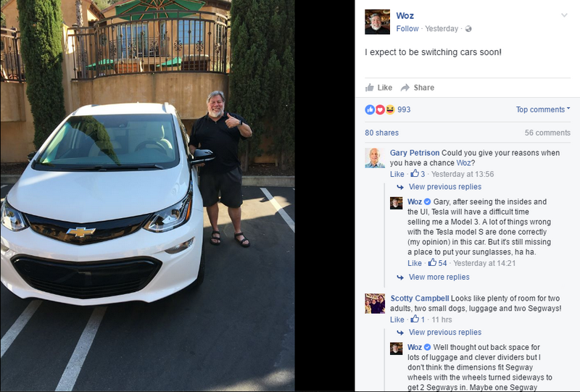The image size is (580, 392).
Task: Expand View more replies under Woz's reply
Action: pyautogui.click(x=439, y=277)
